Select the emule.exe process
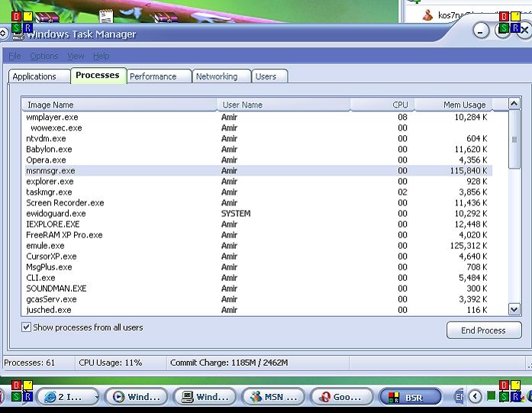Viewport: 532px width, 413px height. coord(259,246)
